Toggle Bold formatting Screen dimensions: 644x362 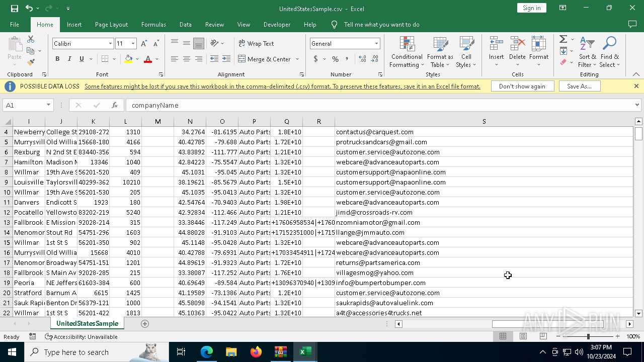(x=57, y=59)
